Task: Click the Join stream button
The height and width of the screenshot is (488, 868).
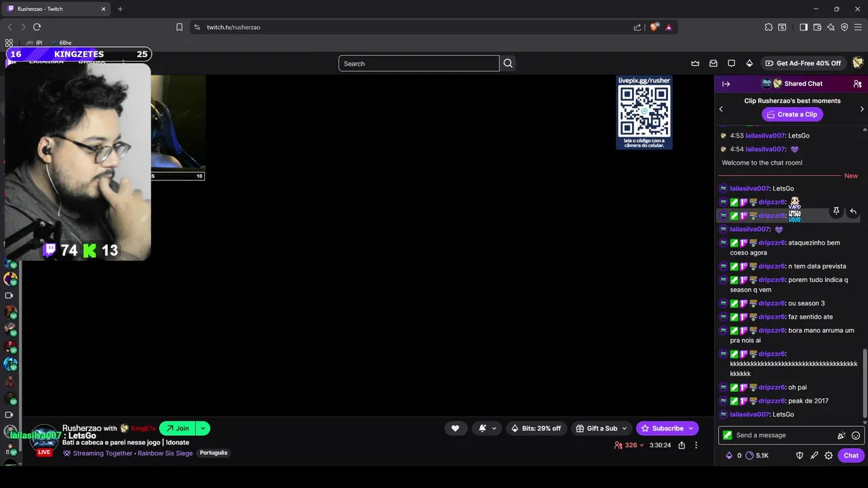Action: 178,428
